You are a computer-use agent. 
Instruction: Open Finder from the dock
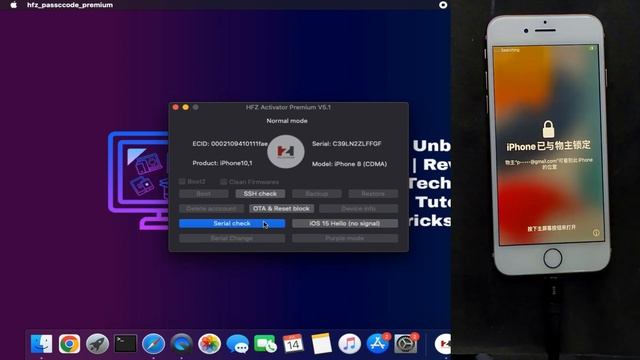click(41, 344)
